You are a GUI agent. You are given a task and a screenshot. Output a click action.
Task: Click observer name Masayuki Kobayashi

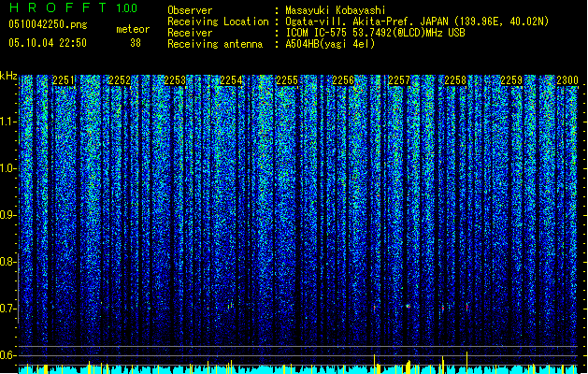coord(336,10)
